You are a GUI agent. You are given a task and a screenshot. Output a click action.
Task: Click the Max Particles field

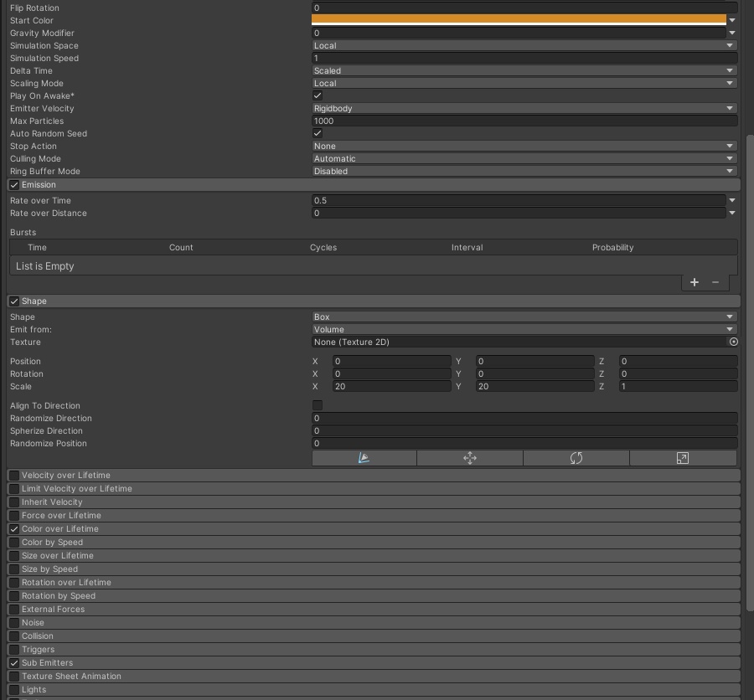click(x=524, y=121)
